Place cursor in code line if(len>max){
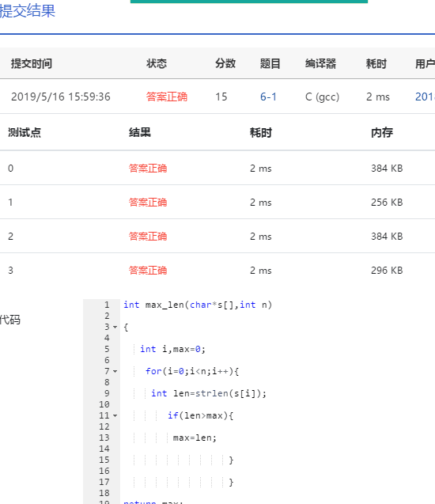 (200, 416)
